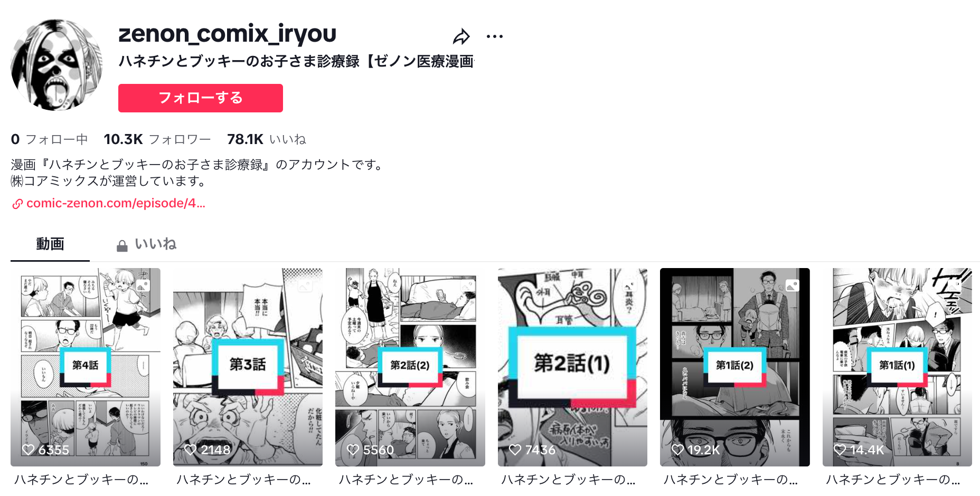Click the フォローする follow button
This screenshot has width=980, height=496.
(x=201, y=98)
